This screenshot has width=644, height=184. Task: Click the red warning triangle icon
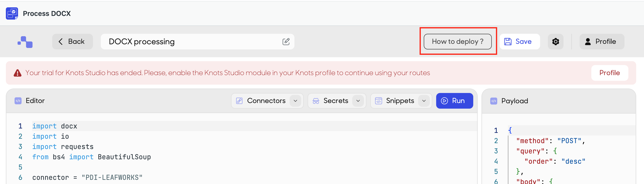pos(18,73)
